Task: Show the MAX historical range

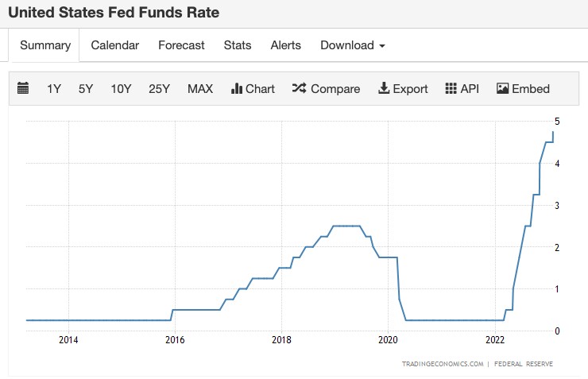Action: [200, 89]
